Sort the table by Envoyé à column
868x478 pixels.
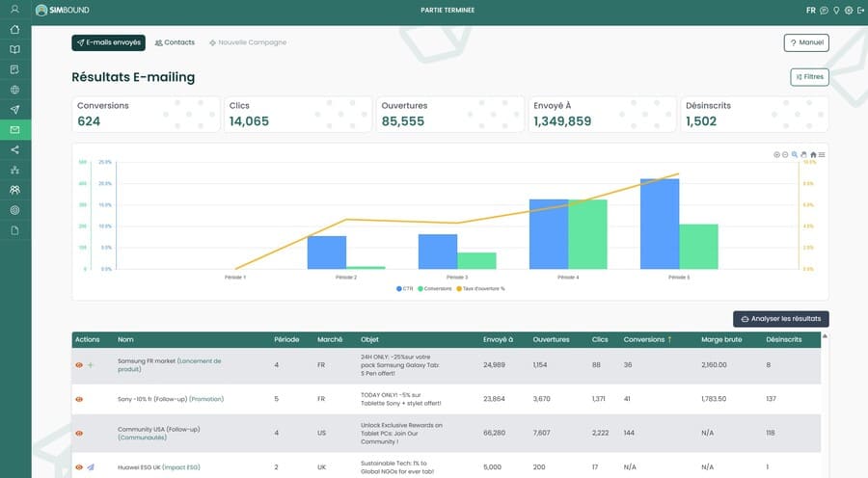(x=499, y=339)
